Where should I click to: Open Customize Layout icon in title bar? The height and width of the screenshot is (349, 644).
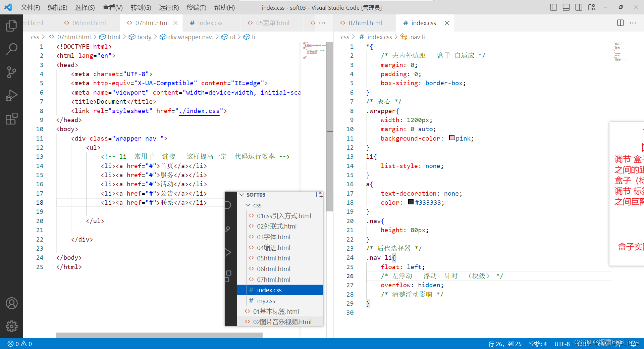point(592,7)
